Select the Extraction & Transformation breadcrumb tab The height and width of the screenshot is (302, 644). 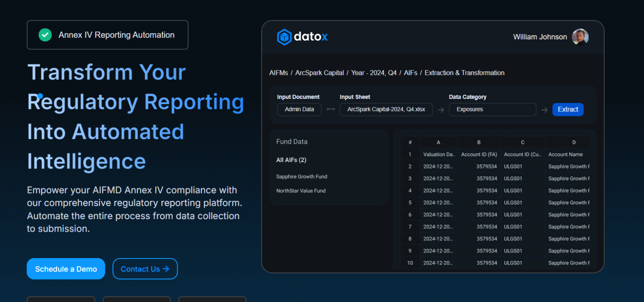[464, 72]
